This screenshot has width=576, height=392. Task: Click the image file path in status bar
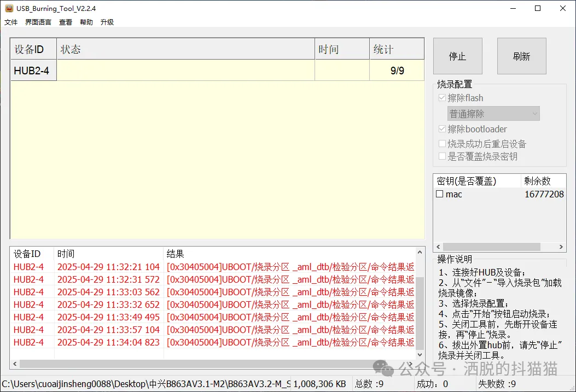146,384
